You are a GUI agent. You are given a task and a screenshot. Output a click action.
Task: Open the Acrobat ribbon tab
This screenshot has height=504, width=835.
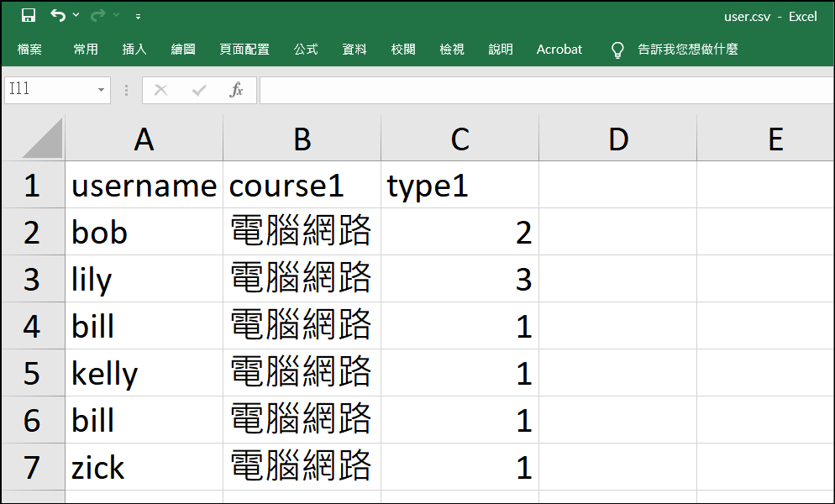point(559,50)
